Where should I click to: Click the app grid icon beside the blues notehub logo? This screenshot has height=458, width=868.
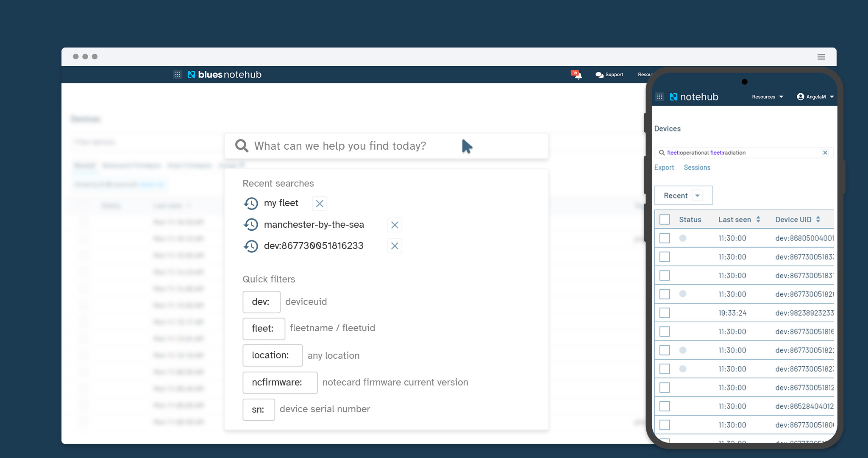pyautogui.click(x=178, y=74)
